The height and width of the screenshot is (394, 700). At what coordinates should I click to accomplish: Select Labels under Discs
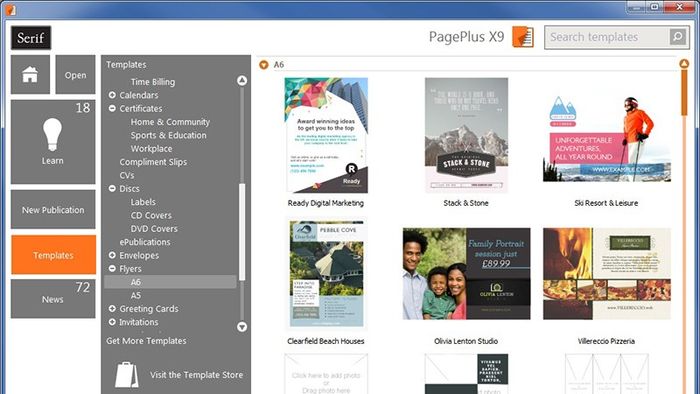tap(143, 202)
